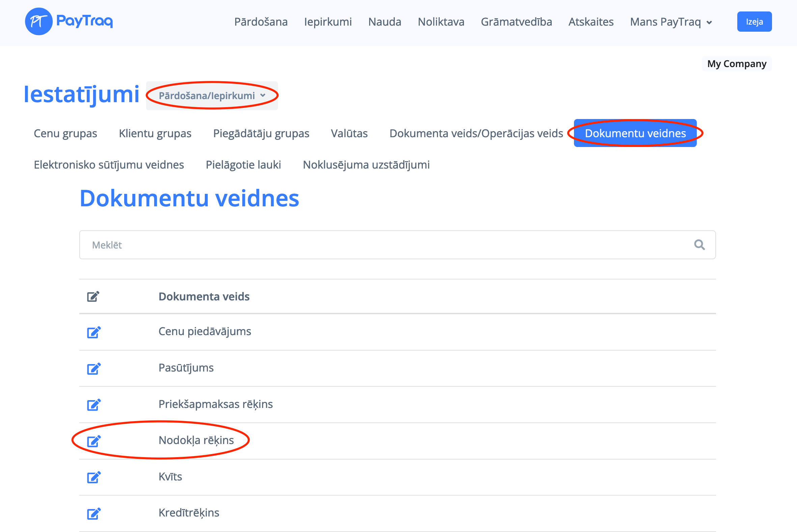This screenshot has height=532, width=797.
Task: Open the Mans PayTraq dropdown menu
Action: pyautogui.click(x=671, y=22)
